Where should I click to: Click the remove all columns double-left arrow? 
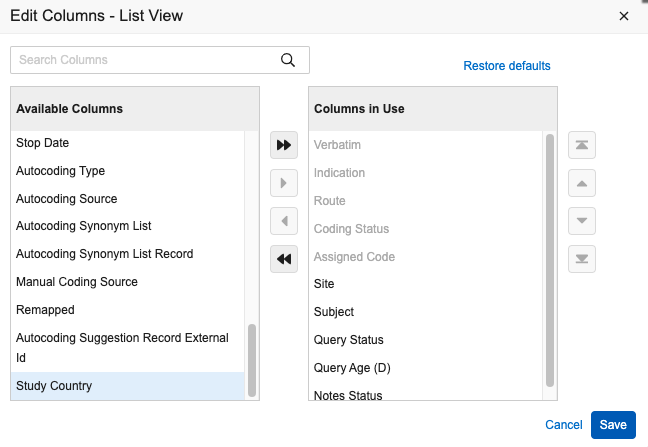click(x=284, y=259)
